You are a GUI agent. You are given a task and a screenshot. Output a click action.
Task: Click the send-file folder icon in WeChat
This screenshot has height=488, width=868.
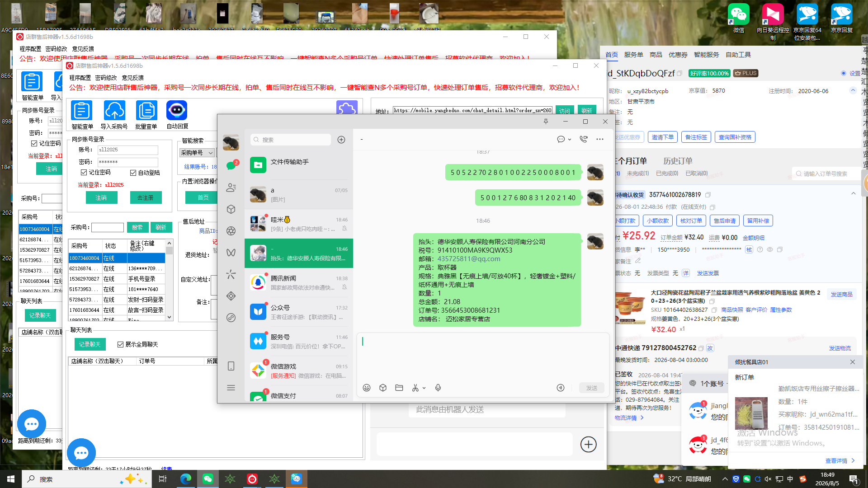(x=399, y=388)
